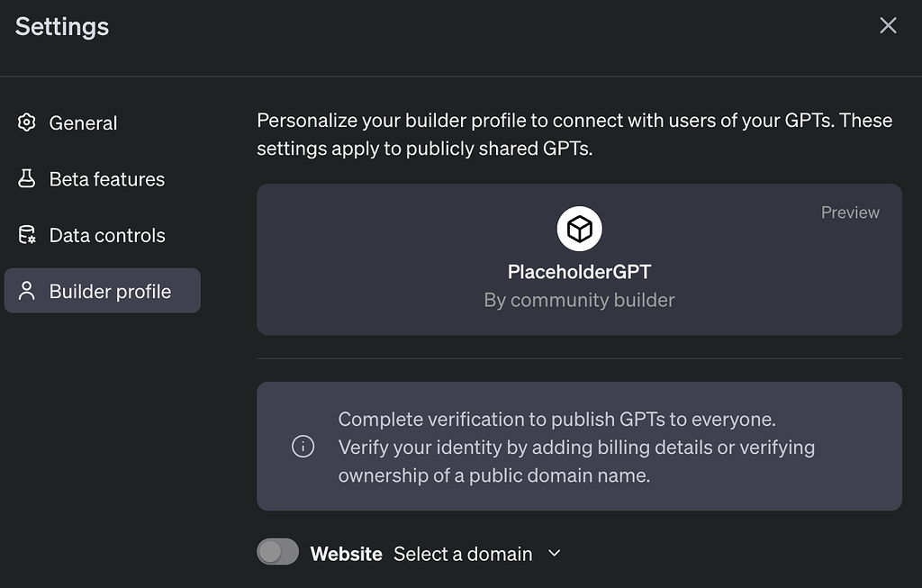
Task: Click the Data controls database icon
Action: (x=26, y=235)
